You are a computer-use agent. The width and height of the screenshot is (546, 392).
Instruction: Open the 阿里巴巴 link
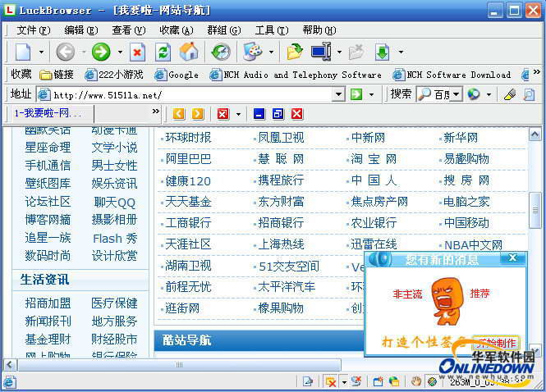coord(188,159)
